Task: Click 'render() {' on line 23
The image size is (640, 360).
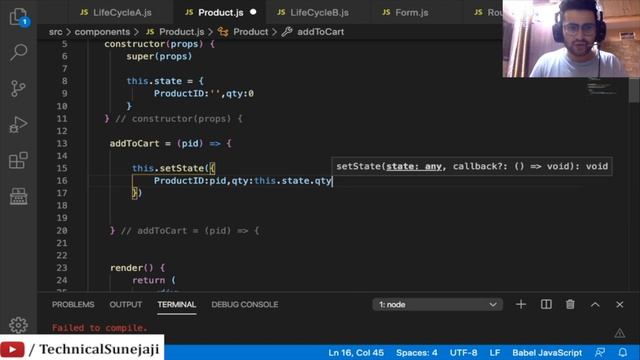Action: pos(138,268)
